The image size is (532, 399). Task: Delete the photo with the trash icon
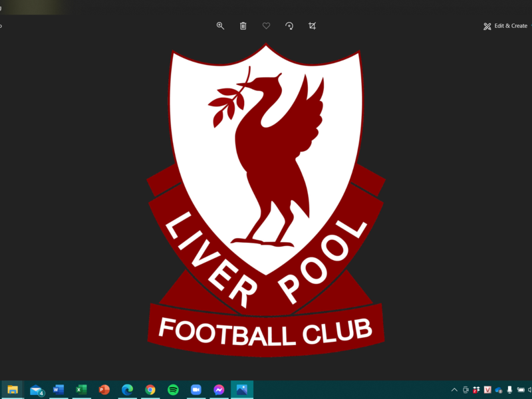(243, 26)
